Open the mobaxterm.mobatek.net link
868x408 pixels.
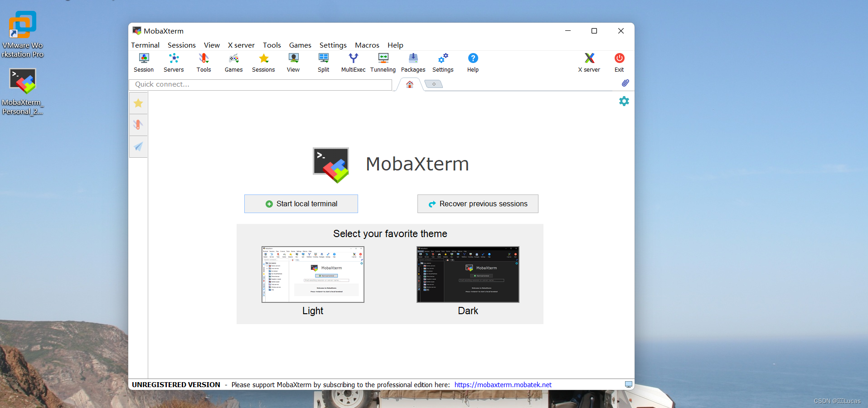click(503, 385)
